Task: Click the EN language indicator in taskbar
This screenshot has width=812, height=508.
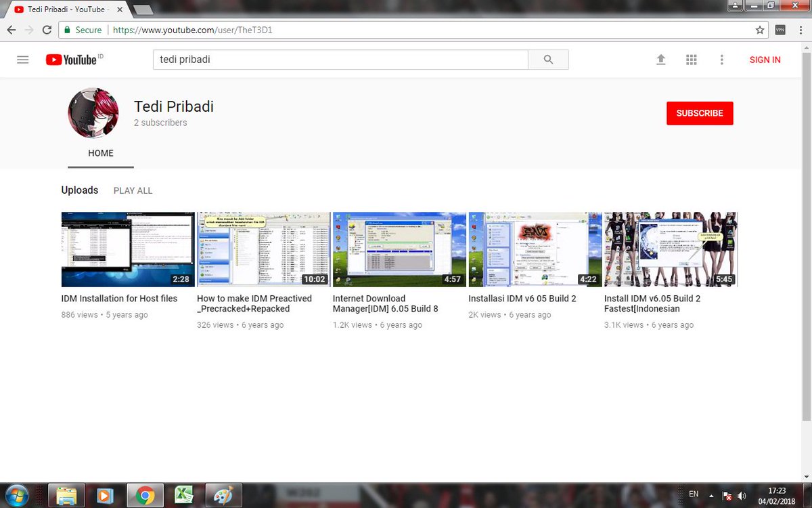Action: pyautogui.click(x=694, y=494)
